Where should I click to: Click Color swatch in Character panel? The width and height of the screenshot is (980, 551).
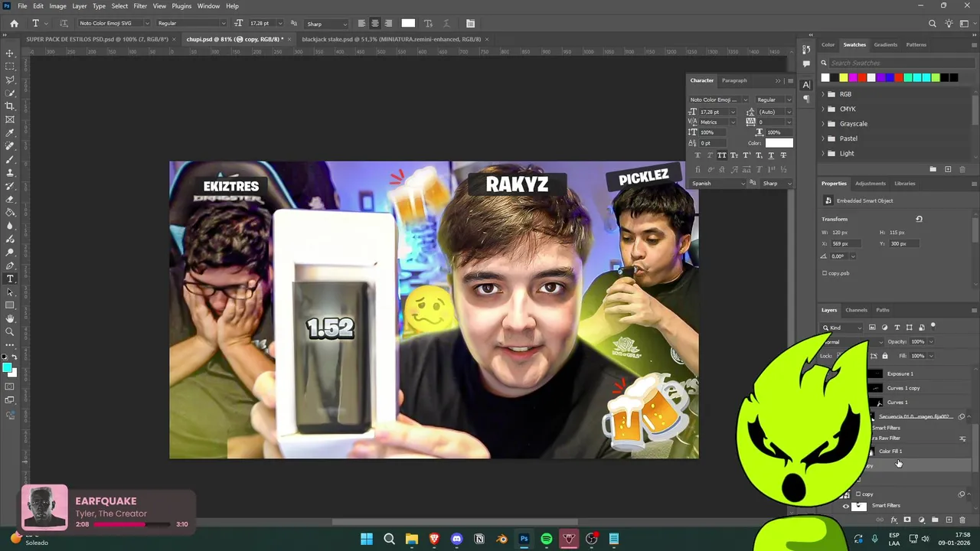pos(779,143)
